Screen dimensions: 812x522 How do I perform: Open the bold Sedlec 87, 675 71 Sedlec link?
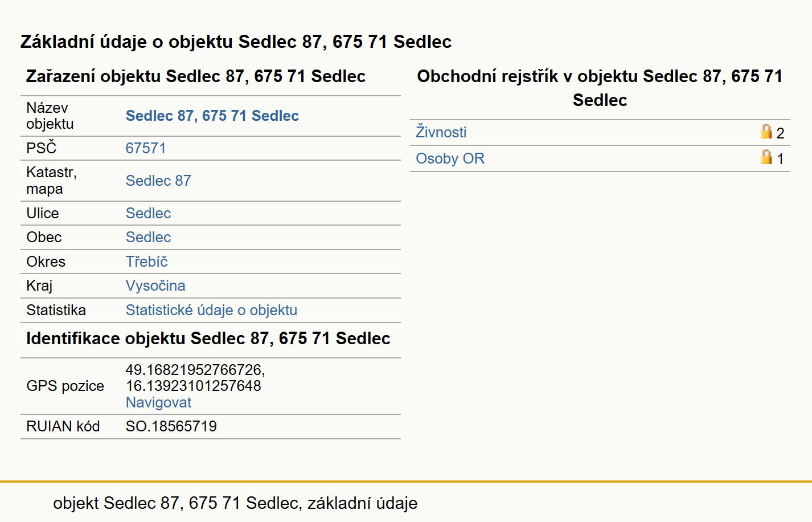click(x=212, y=116)
